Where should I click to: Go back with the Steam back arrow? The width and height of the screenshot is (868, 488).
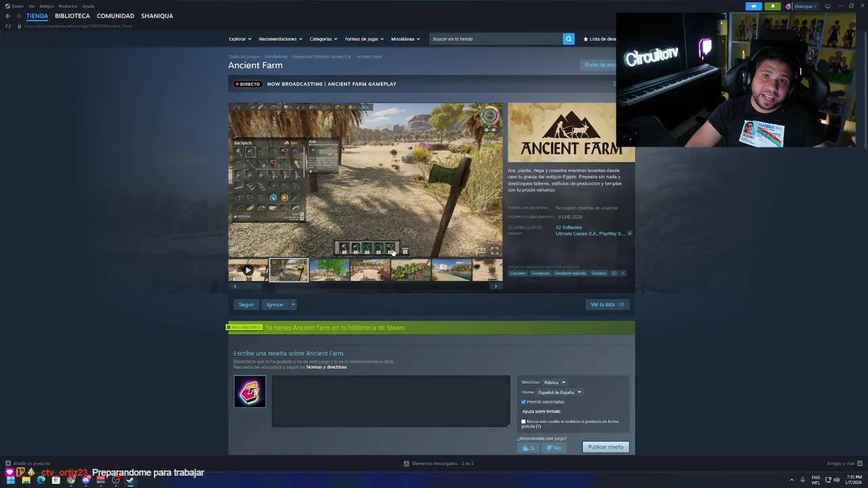(x=8, y=16)
